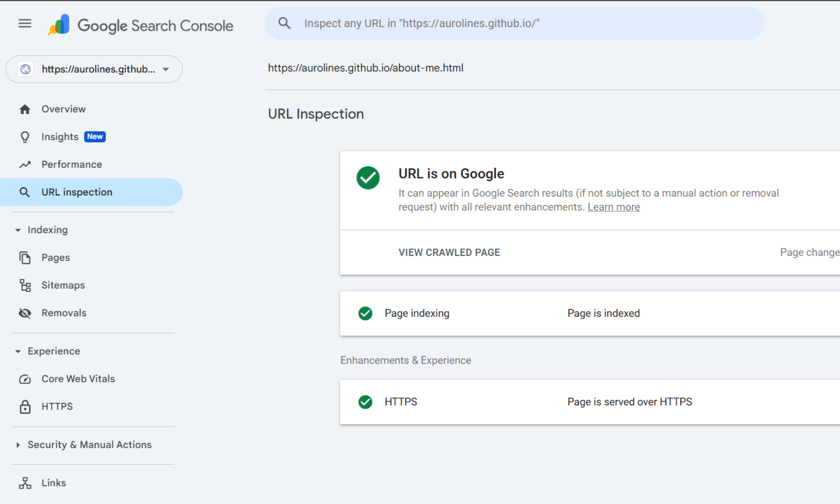Open the hamburger navigation menu
Screen dimensions: 840x504
[25, 24]
